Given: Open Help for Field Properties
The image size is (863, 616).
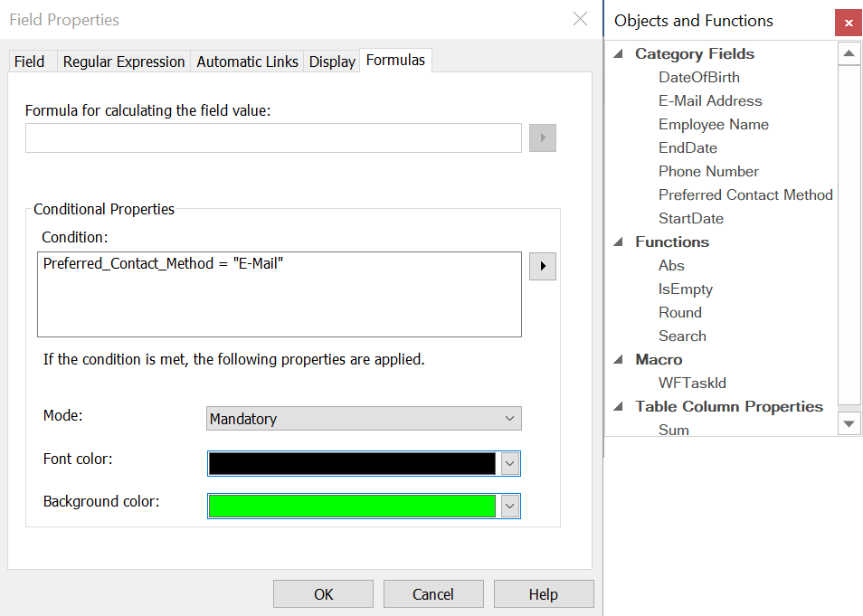Looking at the screenshot, I should tap(544, 593).
